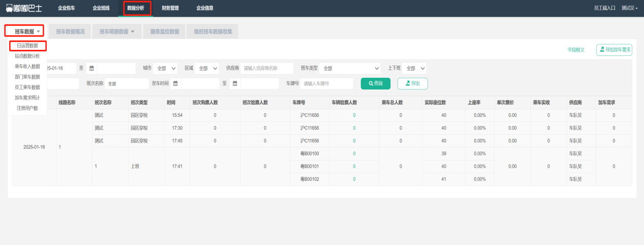Switch to the 班车数据概况 tab
Screen dimensions: 644x245
pyautogui.click(x=70, y=32)
